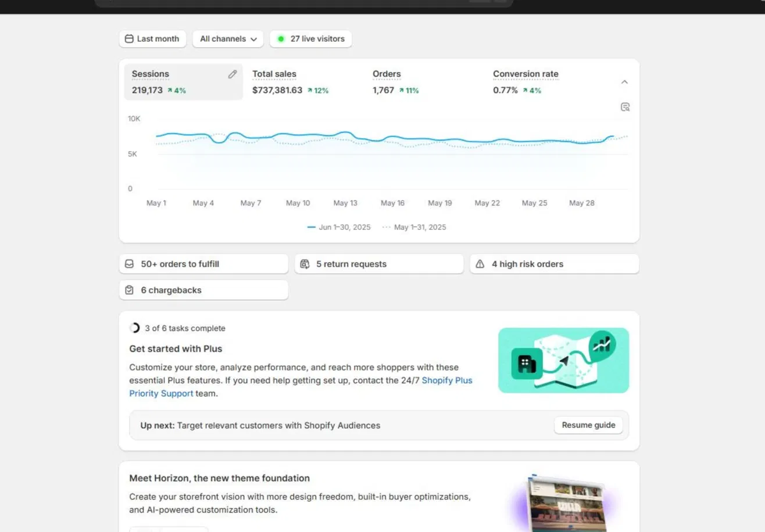Click the Resume guide button
Screen dimensions: 765x532
click(x=588, y=425)
